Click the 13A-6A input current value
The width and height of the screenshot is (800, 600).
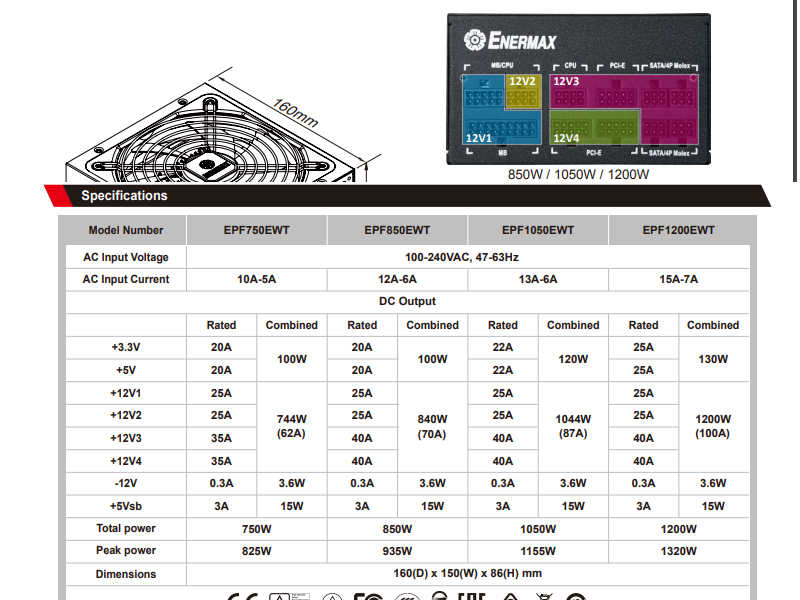pyautogui.click(x=538, y=280)
